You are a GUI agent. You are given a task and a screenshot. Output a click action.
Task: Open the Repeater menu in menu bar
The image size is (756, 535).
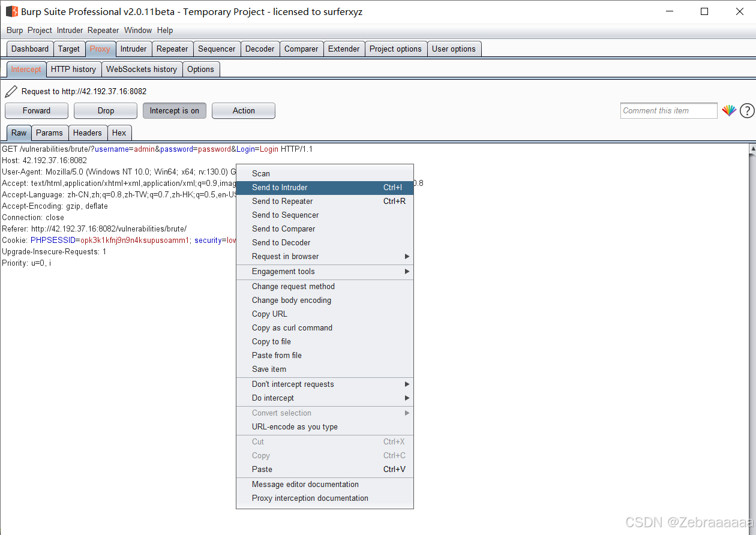(103, 30)
